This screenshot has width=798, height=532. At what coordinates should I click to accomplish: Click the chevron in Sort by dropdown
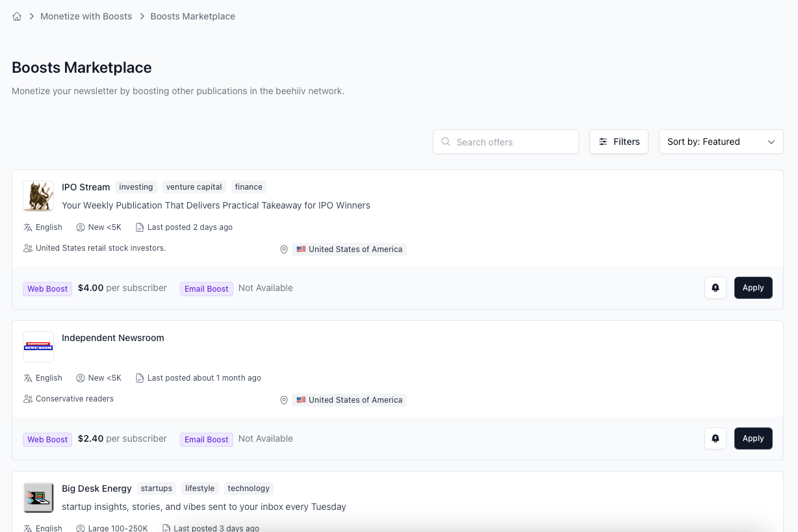point(771,142)
